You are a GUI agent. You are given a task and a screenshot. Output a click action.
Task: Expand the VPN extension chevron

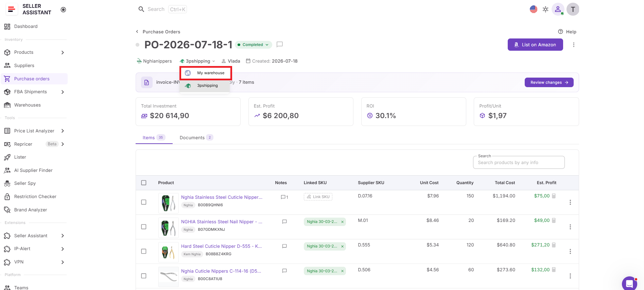point(63,262)
